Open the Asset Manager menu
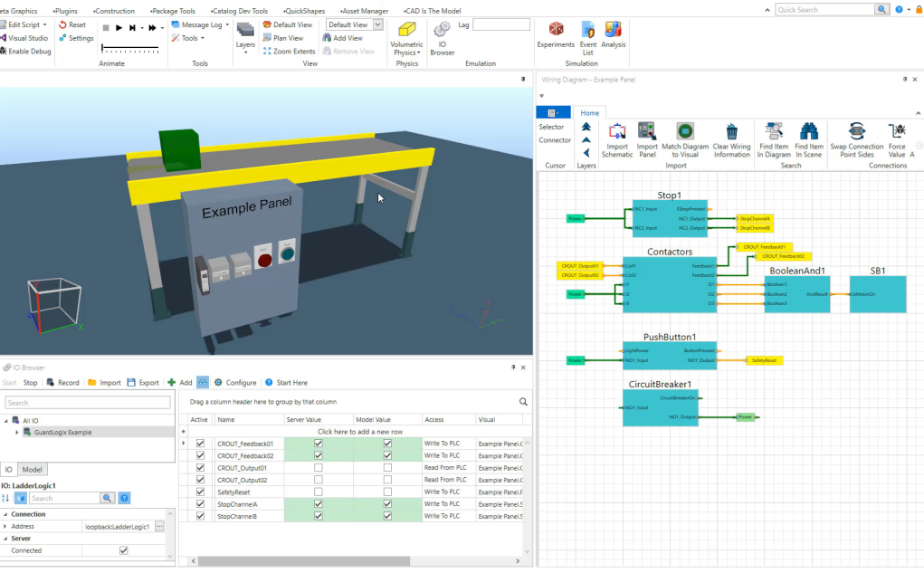 364,11
